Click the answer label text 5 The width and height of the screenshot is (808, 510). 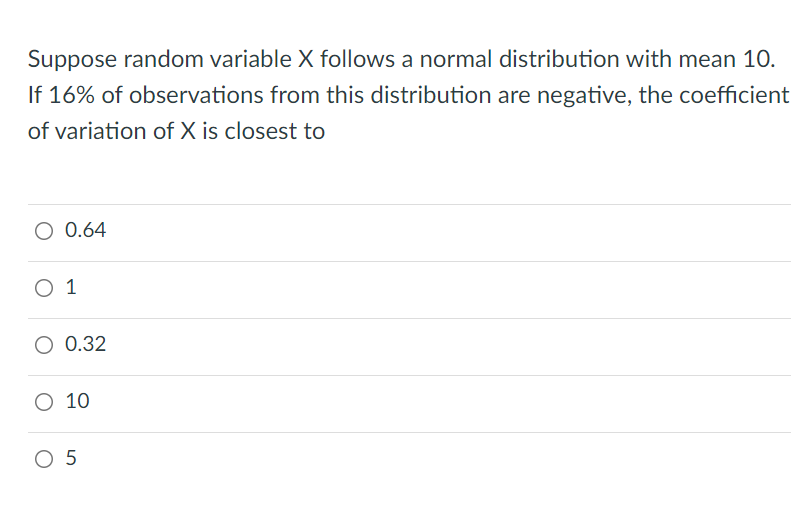click(x=71, y=458)
